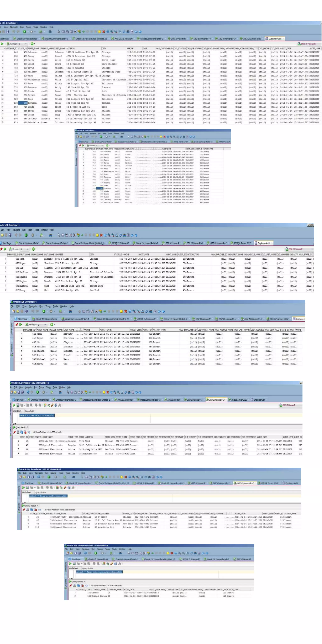
Task: Click zoom in magnifier in storeaudit window showing OLD_STORADDRESS
Action: 115,392
